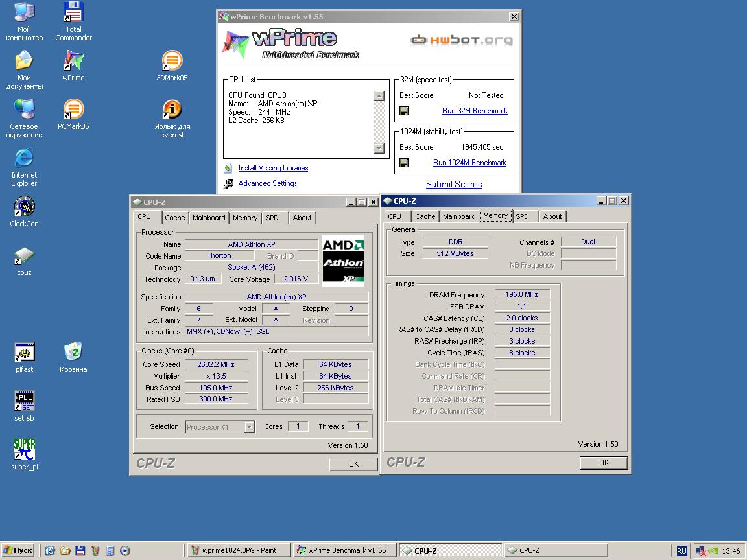This screenshot has height=560, width=747.
Task: Launch PCMark05 desktop shortcut
Action: tap(73, 114)
